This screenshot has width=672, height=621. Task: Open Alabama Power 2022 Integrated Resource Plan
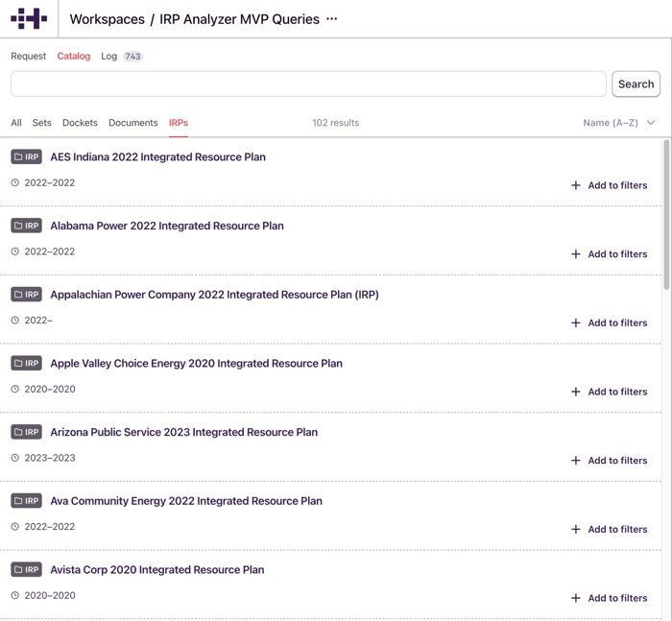pos(167,226)
